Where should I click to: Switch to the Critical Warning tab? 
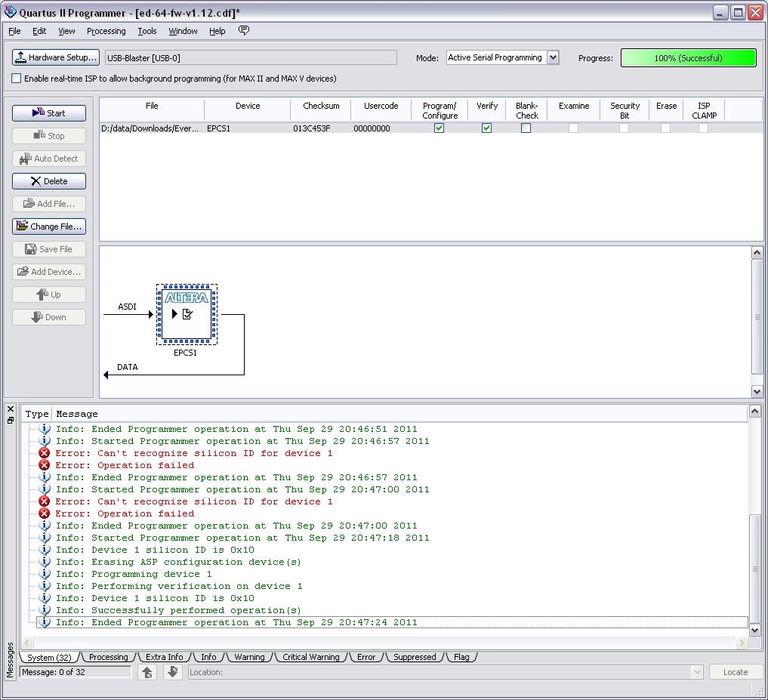point(310,657)
